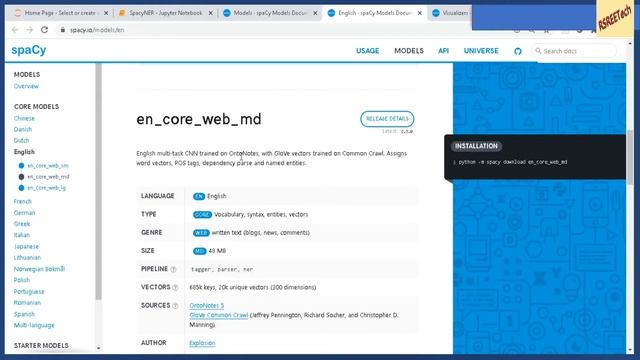The height and width of the screenshot is (360, 640).
Task: Click the EN language badge
Action: pyautogui.click(x=199, y=196)
